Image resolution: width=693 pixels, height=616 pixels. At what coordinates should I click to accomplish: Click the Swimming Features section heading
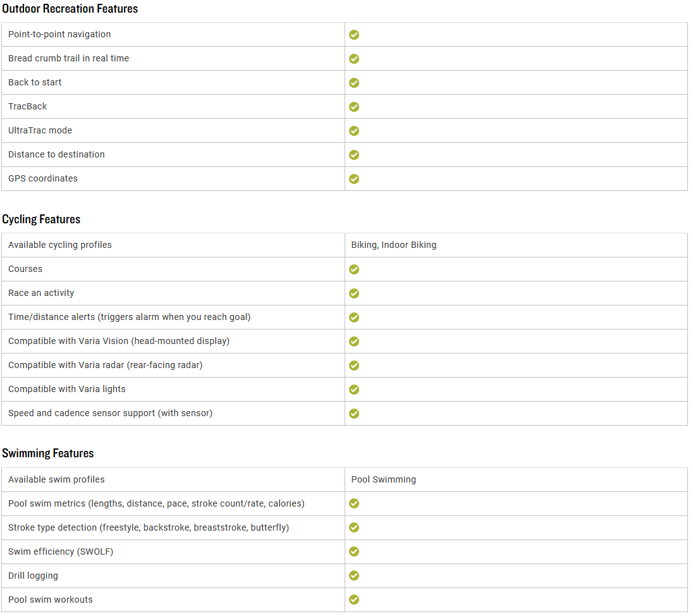point(47,453)
